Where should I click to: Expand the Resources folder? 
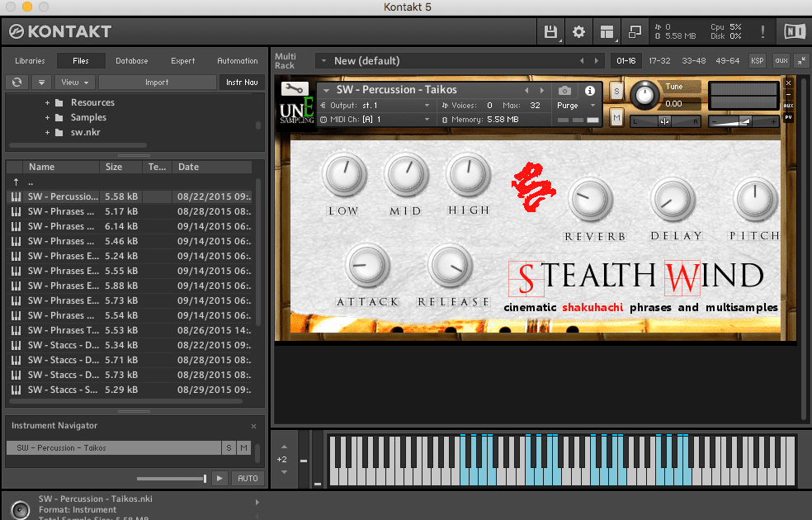(x=47, y=103)
